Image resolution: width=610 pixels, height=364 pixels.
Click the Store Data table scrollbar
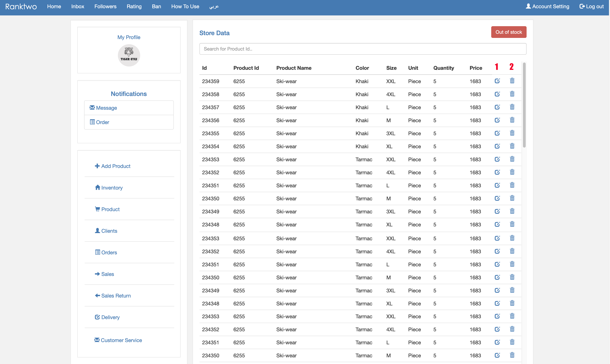pos(524,105)
